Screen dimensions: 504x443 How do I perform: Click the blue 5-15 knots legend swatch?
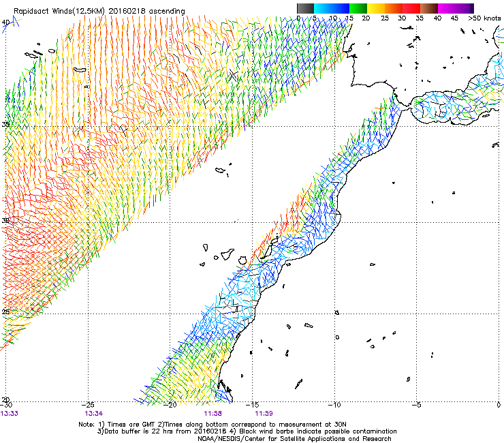click(x=332, y=8)
